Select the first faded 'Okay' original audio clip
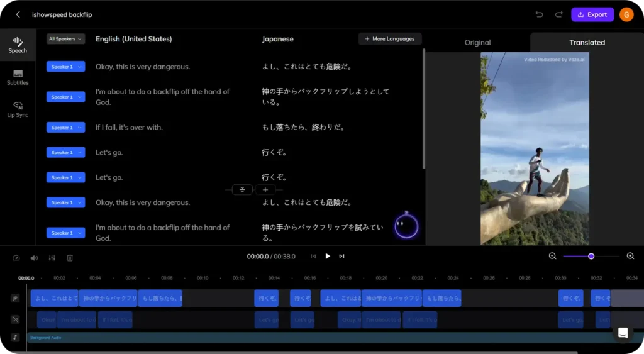This screenshot has height=354, width=644. point(47,319)
